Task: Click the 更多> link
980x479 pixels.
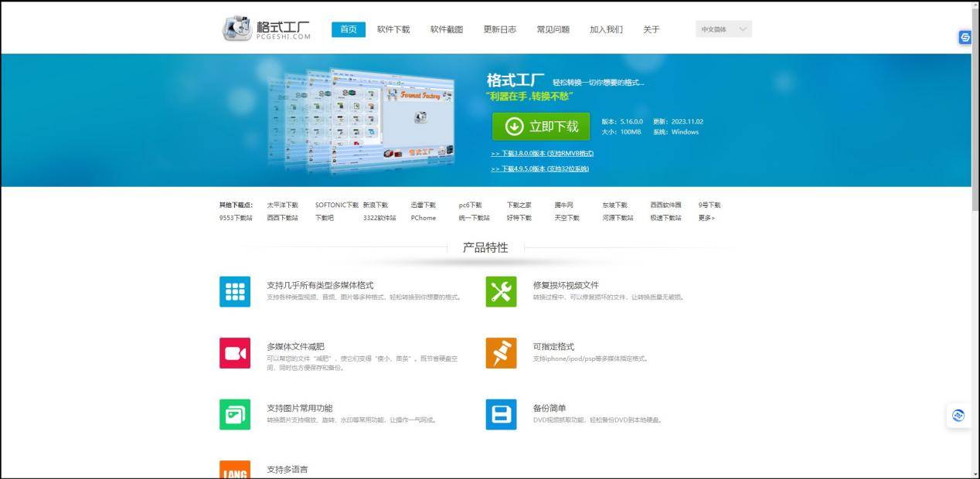Action: (706, 218)
